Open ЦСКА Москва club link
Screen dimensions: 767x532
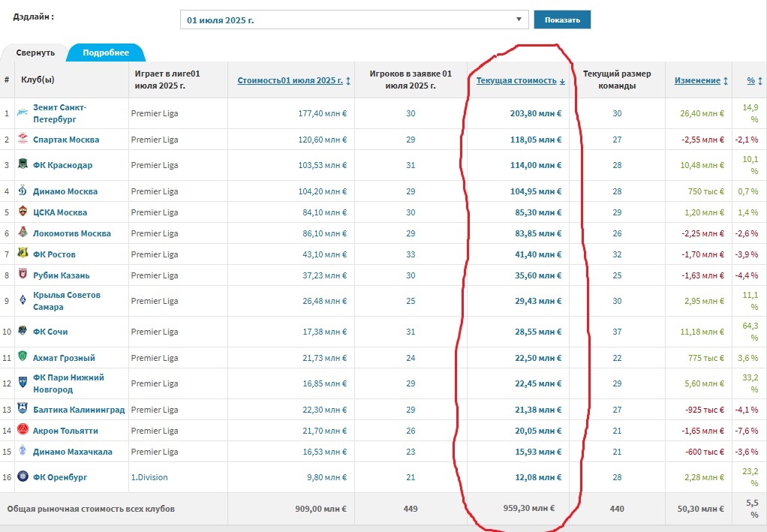pos(60,212)
